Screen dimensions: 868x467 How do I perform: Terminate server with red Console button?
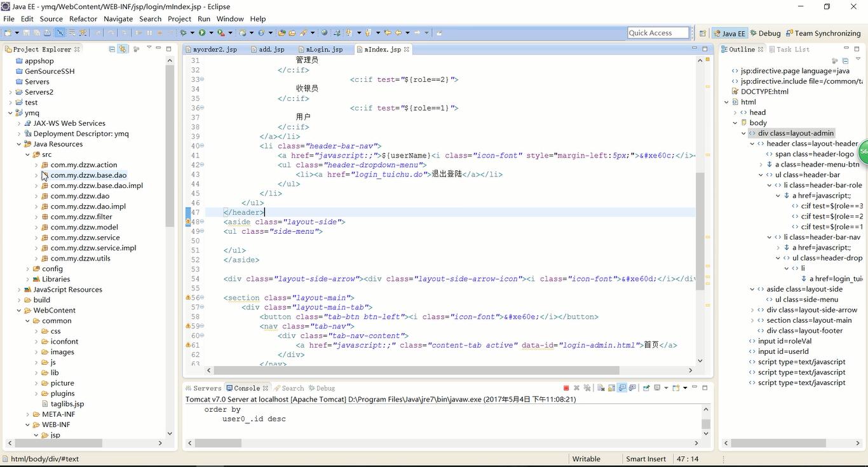click(566, 388)
